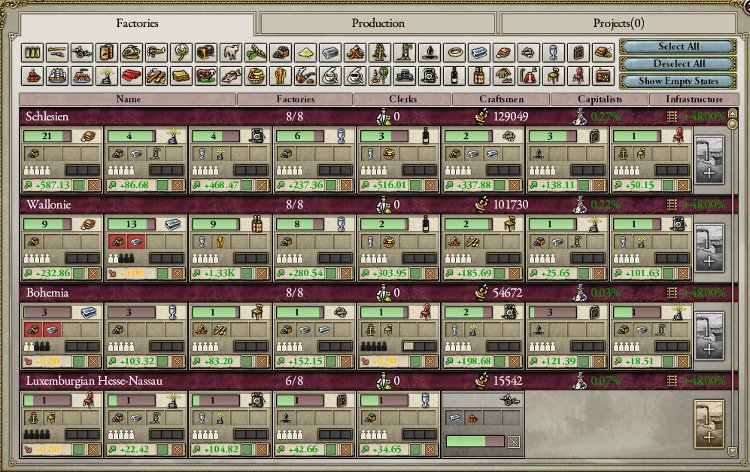The image size is (750, 472).
Task: Toggle the ammunition goods filter icon
Action: coord(33,52)
